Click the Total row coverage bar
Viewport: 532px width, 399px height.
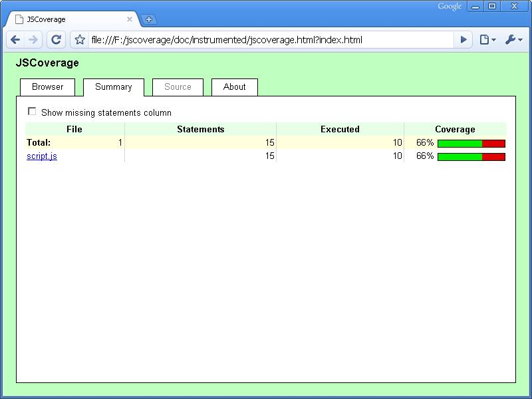pyautogui.click(x=471, y=143)
